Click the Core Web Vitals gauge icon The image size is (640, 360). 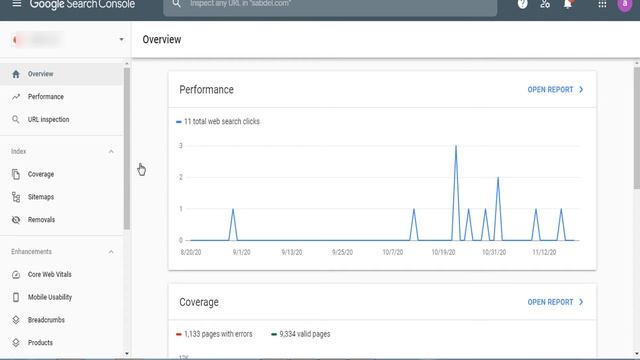click(x=16, y=275)
